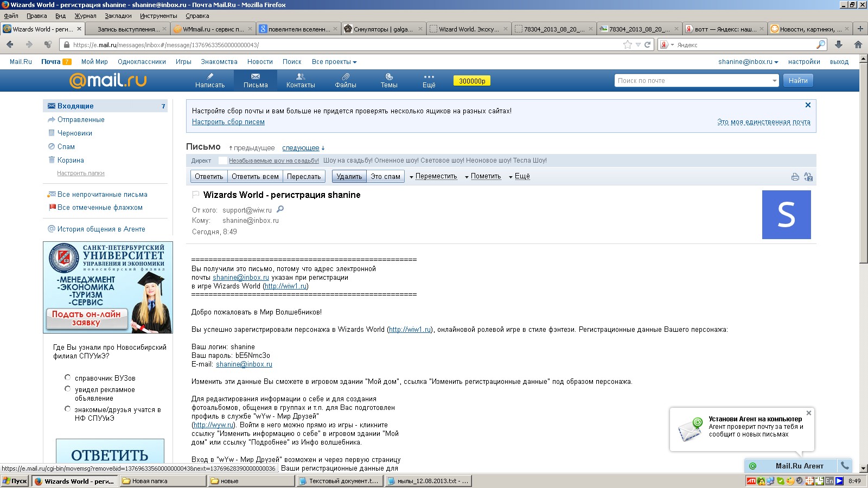
Task: Open the downloads arrow icon
Action: 839,44
